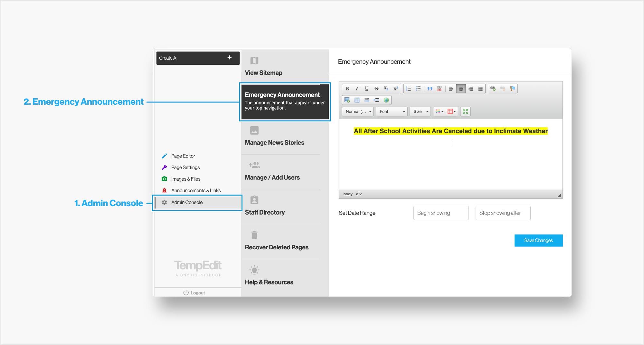This screenshot has height=345, width=644.
Task: Click the trash icon for deleted pages
Action: (x=254, y=235)
